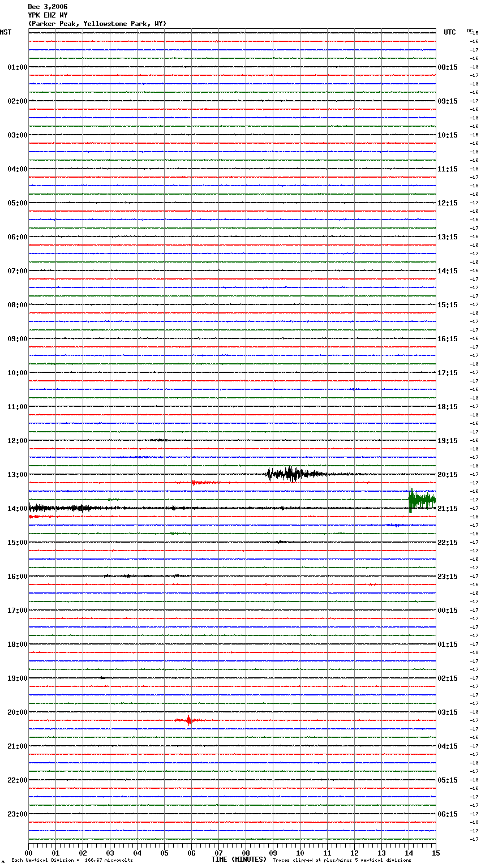This screenshot has width=481, height=868.
Task: Click the 15:15 UTC time label
Action: 448,305
